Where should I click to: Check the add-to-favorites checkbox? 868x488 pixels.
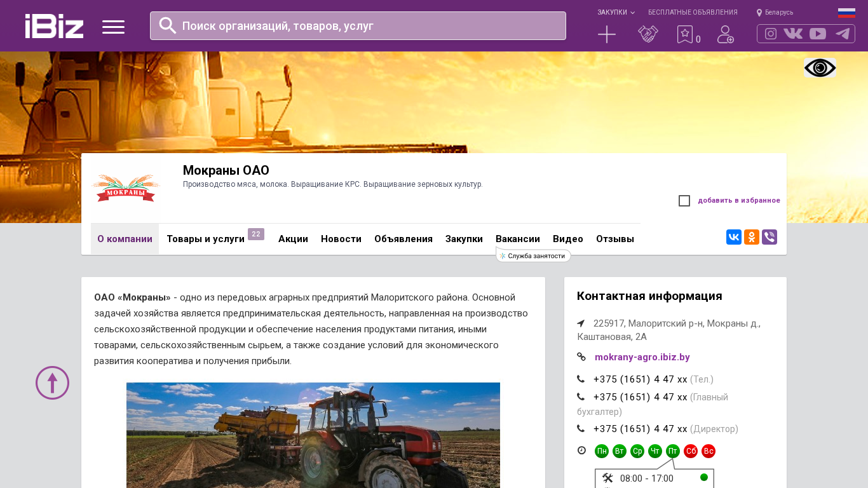tap(684, 201)
